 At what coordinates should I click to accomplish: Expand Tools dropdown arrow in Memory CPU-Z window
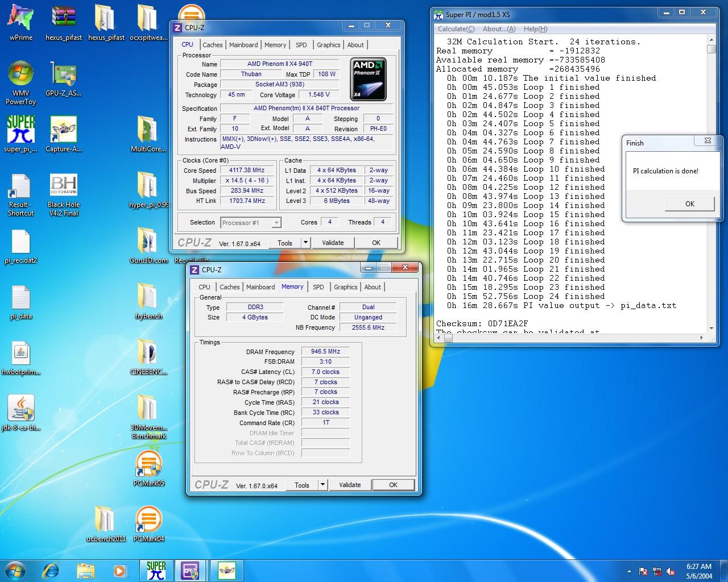point(322,485)
